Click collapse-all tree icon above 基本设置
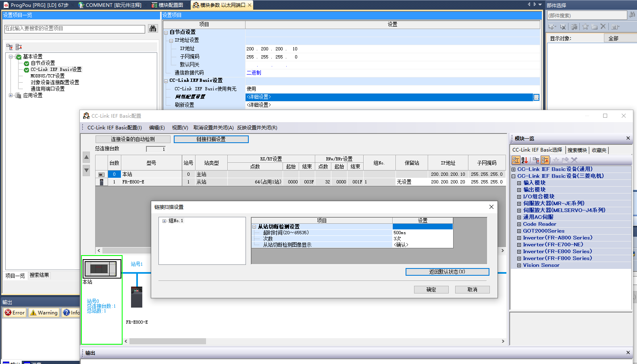The image size is (637, 364). (19, 47)
